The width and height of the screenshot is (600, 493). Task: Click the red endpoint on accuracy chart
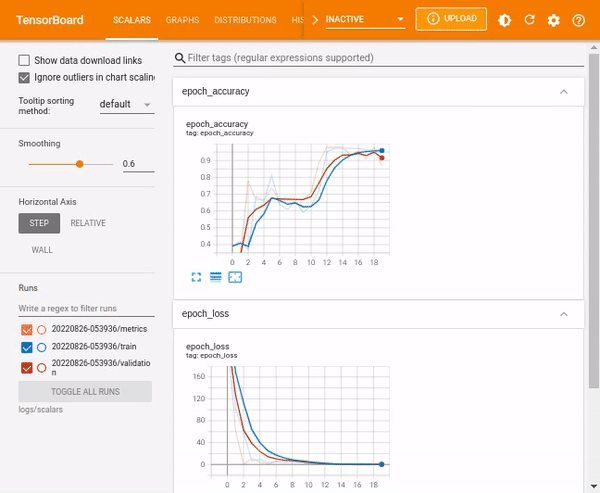tap(382, 158)
